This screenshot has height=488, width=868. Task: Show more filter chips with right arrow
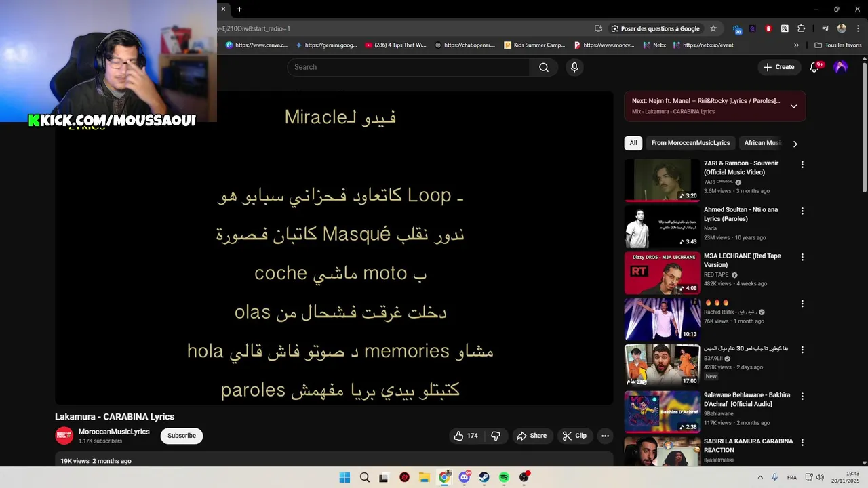795,144
